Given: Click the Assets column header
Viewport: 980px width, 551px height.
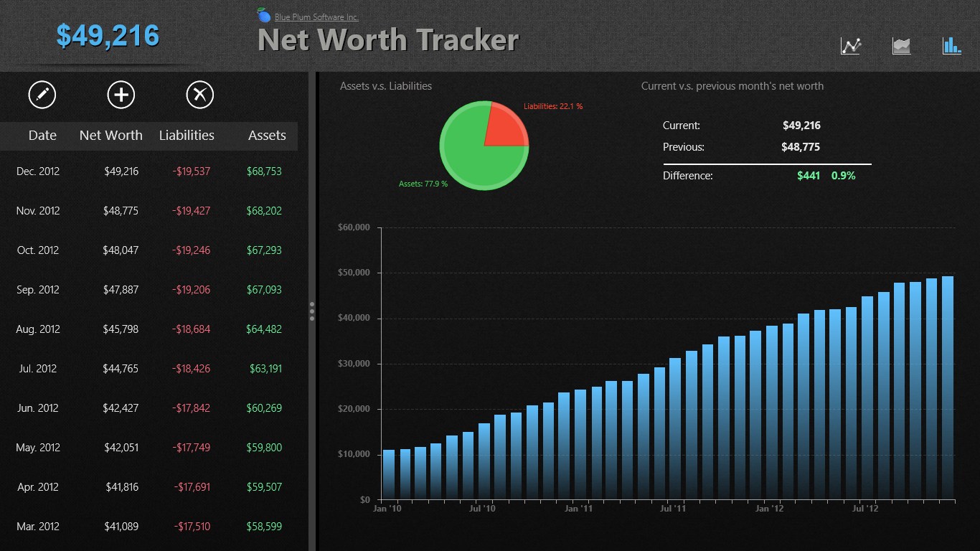Looking at the screenshot, I should click(x=267, y=136).
